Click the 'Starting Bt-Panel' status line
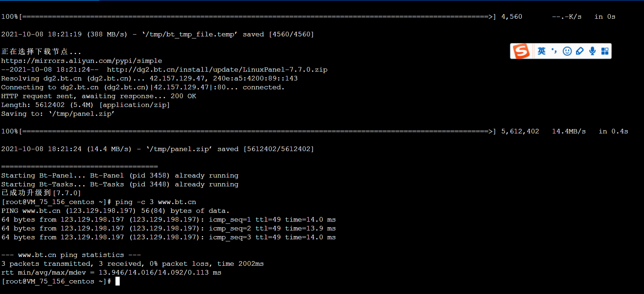Screen dimensions: 644x294 (x=120, y=176)
